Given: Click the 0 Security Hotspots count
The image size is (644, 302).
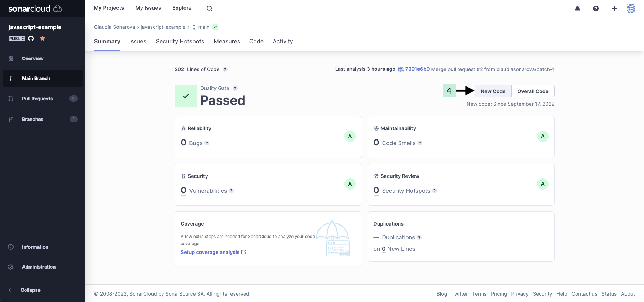Looking at the screenshot, I should tap(376, 190).
